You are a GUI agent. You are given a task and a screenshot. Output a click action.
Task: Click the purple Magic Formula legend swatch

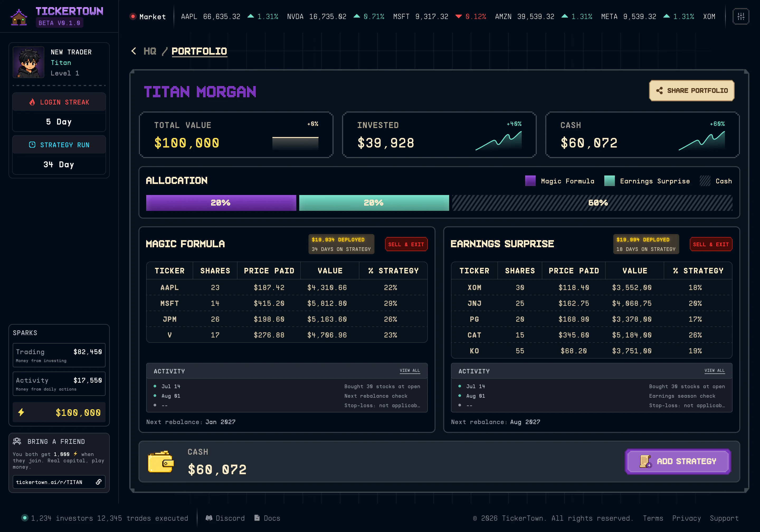(530, 181)
